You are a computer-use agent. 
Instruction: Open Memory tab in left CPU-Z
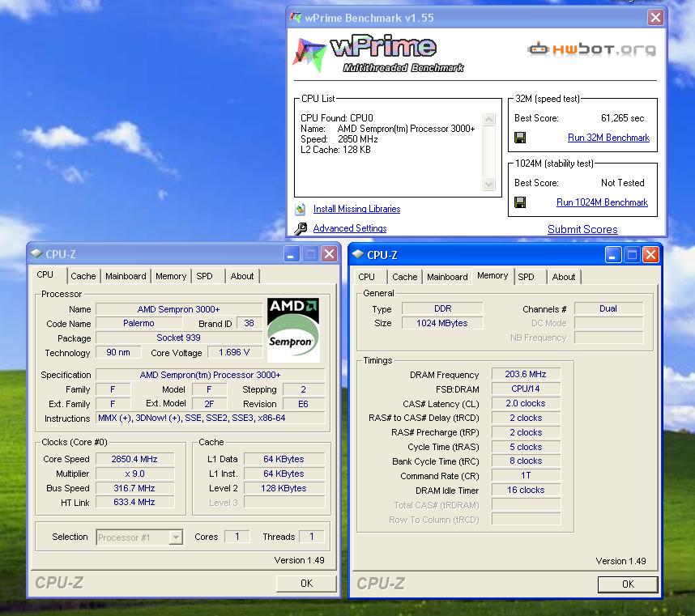pos(171,276)
